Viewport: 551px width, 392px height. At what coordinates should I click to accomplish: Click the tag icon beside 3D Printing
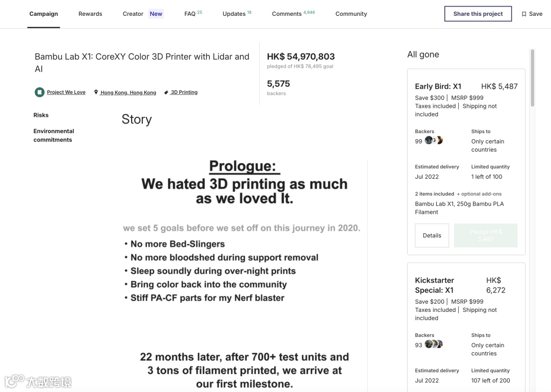pos(166,92)
